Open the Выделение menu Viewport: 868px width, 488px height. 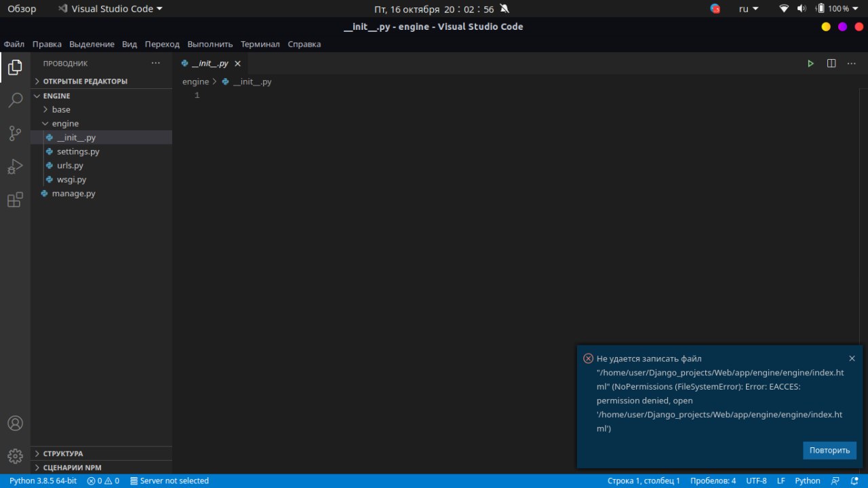(92, 44)
